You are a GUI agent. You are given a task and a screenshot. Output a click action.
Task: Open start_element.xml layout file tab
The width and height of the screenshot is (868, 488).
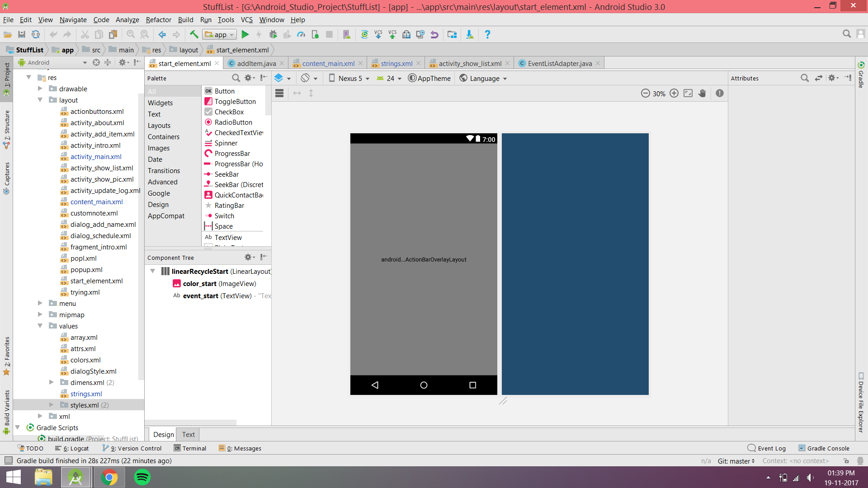[181, 63]
